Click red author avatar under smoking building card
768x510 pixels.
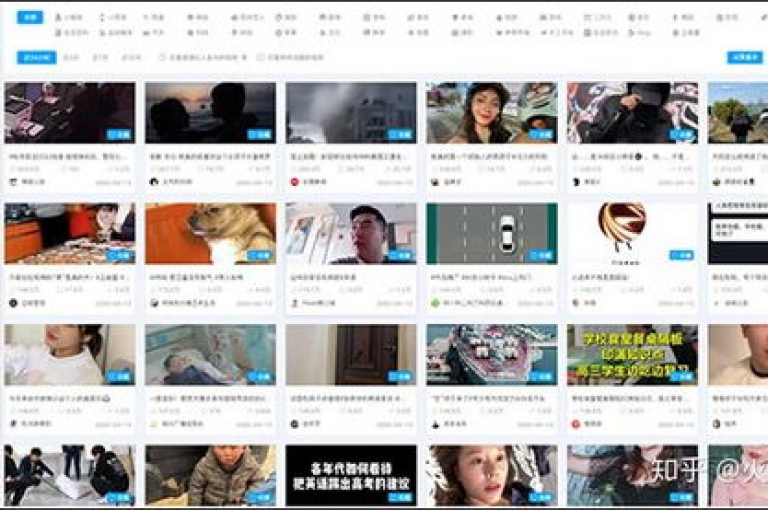pos(294,182)
